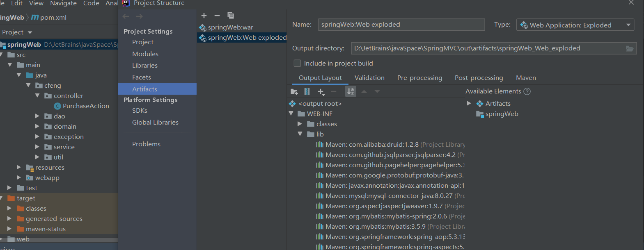Click the forward navigation arrow
644x250 pixels.
pyautogui.click(x=140, y=16)
